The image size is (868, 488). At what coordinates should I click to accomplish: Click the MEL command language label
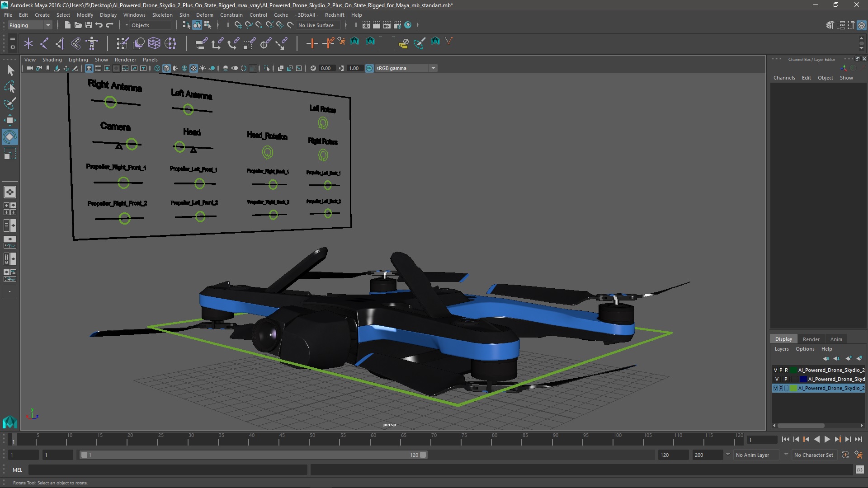(17, 470)
